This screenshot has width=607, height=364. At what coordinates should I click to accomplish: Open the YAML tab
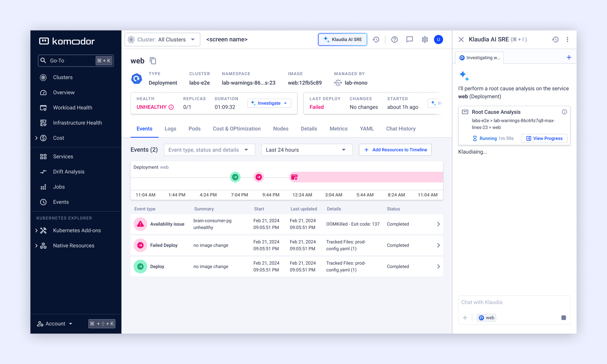pos(367,129)
